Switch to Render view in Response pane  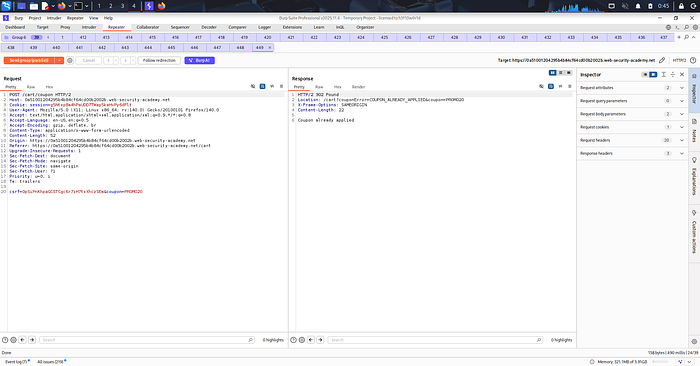click(x=358, y=87)
